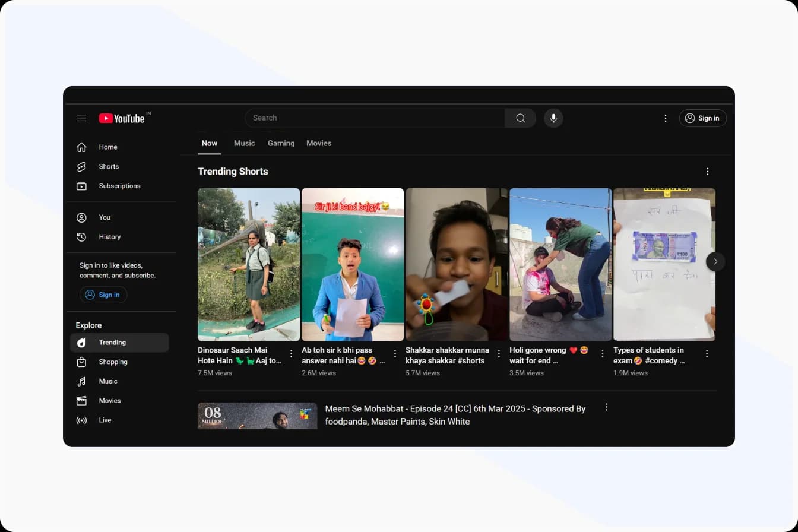
Task: Open the History section
Action: [x=81, y=237]
